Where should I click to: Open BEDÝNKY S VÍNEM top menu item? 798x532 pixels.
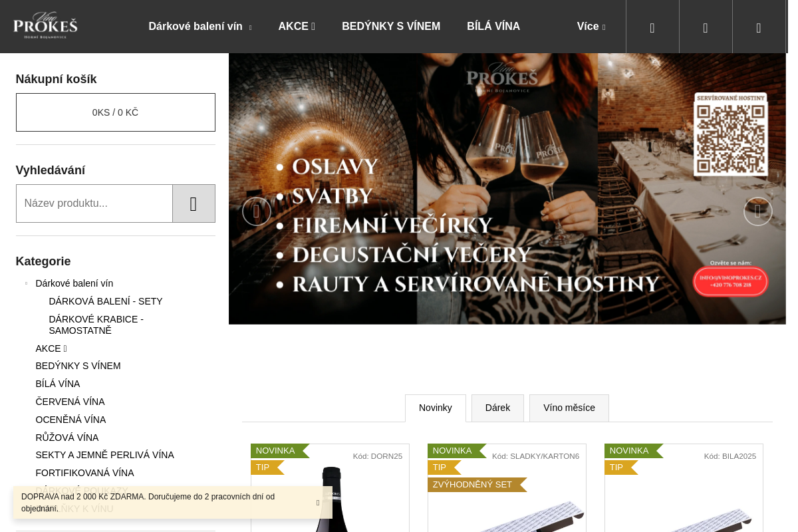pyautogui.click(x=391, y=27)
